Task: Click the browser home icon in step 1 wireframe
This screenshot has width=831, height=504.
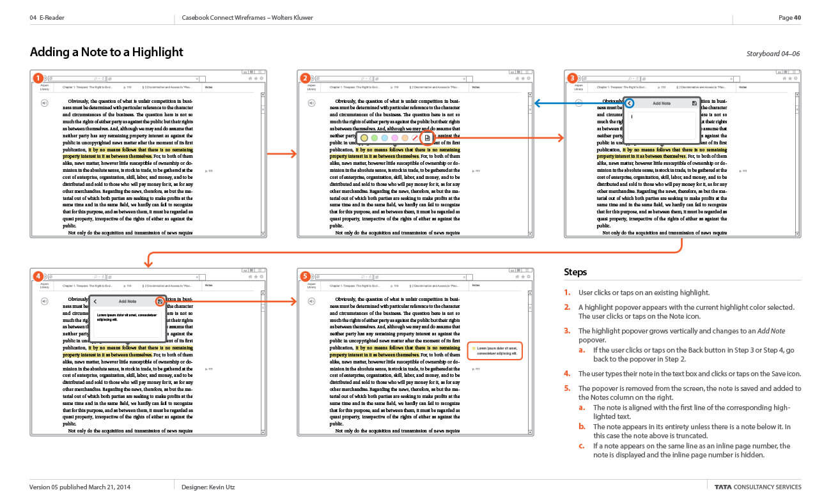Action: pyautogui.click(x=250, y=78)
